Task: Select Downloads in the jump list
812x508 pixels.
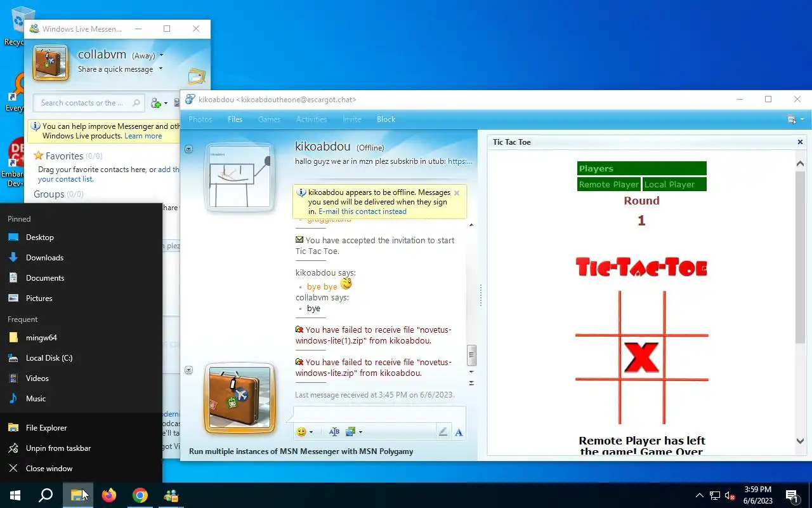Action: pyautogui.click(x=81, y=257)
